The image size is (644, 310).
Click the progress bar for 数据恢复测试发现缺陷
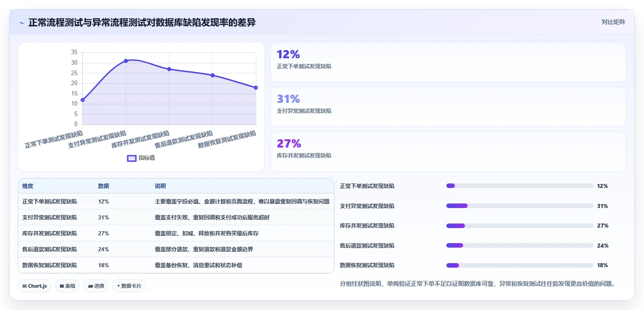[520, 265]
